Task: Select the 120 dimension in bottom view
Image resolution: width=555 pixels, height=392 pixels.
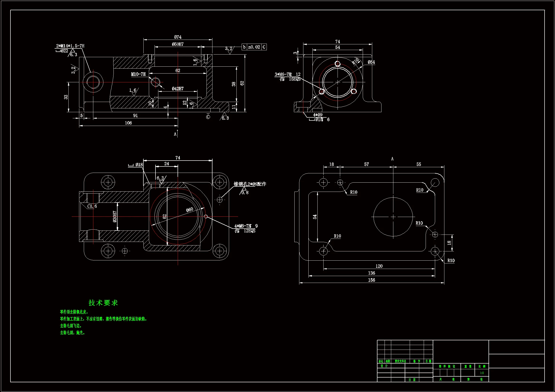Action: tap(379, 266)
